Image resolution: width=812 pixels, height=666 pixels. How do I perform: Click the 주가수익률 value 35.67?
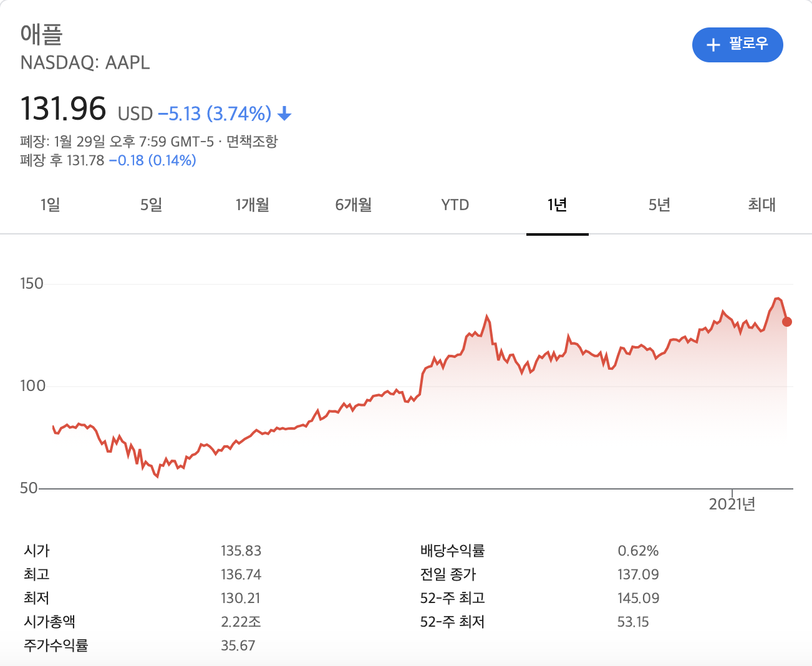click(238, 645)
